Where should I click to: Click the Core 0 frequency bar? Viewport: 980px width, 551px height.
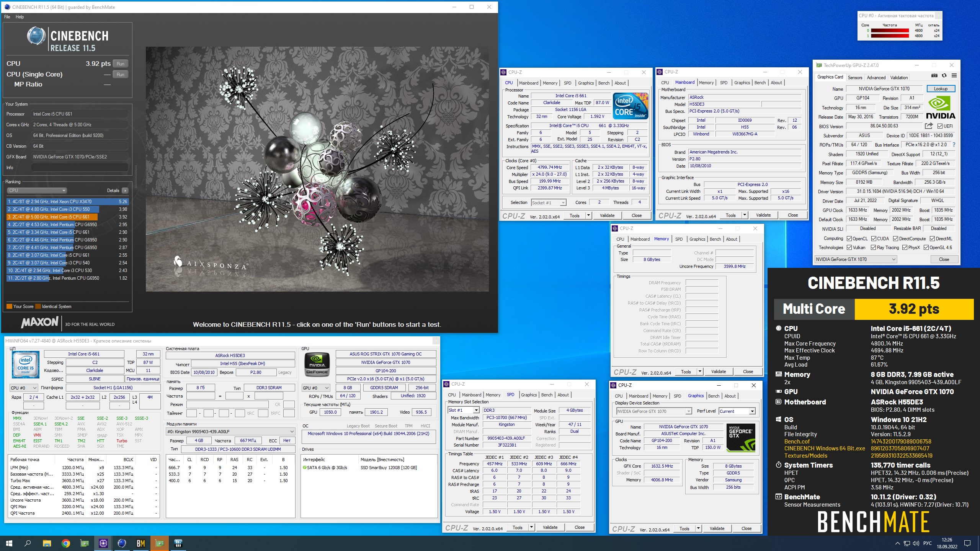tap(890, 31)
